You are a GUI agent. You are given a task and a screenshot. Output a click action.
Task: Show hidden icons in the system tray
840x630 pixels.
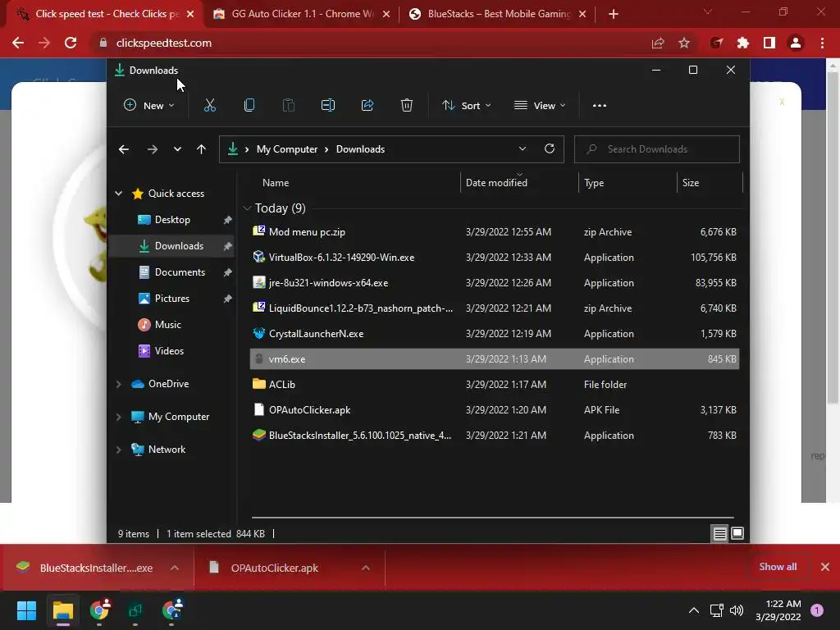pyautogui.click(x=694, y=610)
